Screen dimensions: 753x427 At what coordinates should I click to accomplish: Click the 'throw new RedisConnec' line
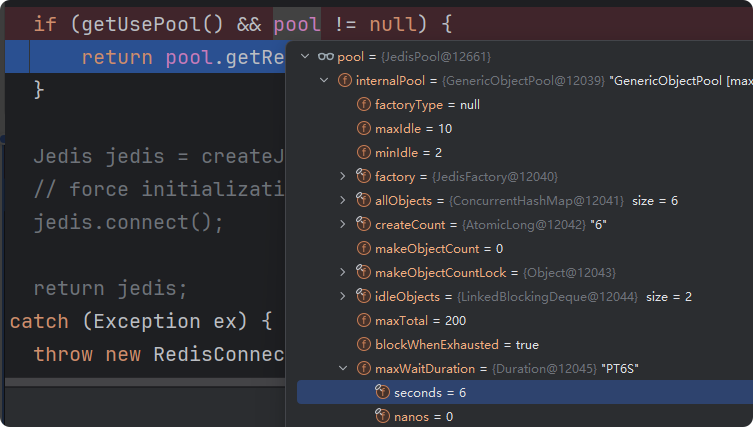pos(159,354)
